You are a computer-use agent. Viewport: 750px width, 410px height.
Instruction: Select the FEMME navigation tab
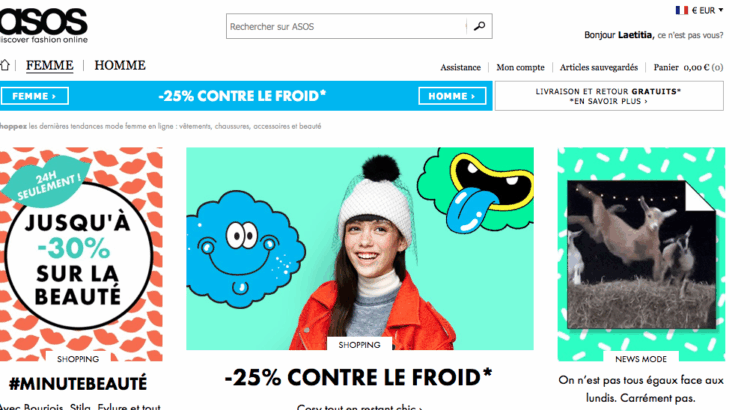click(49, 65)
